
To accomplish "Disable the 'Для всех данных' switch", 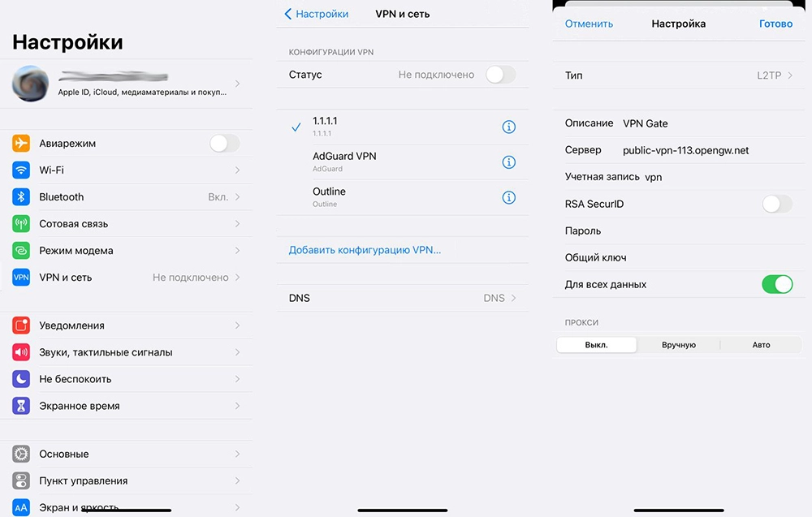I will 776,285.
